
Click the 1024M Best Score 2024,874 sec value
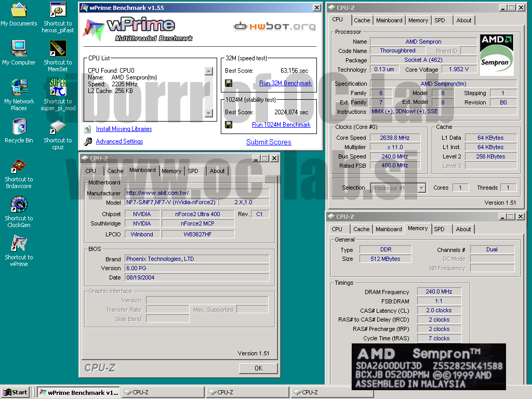[291, 112]
